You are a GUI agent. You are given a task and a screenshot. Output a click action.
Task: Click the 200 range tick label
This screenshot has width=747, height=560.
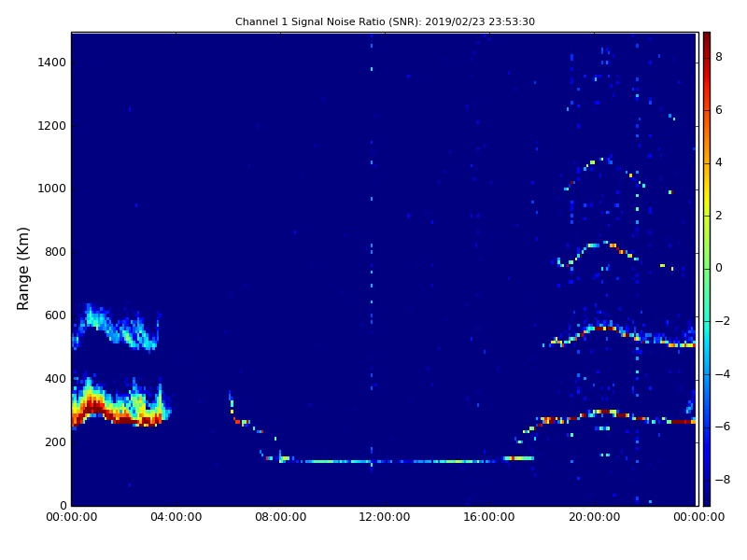(55, 441)
